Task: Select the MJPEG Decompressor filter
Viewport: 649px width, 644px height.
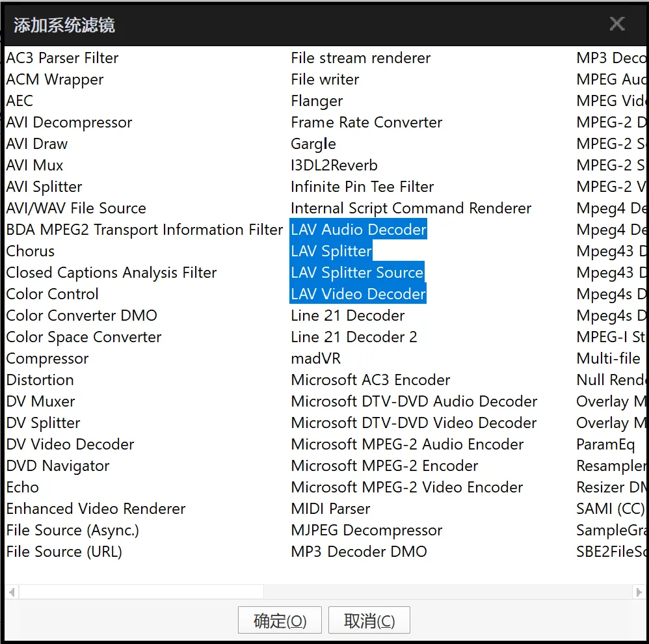Action: coord(366,530)
